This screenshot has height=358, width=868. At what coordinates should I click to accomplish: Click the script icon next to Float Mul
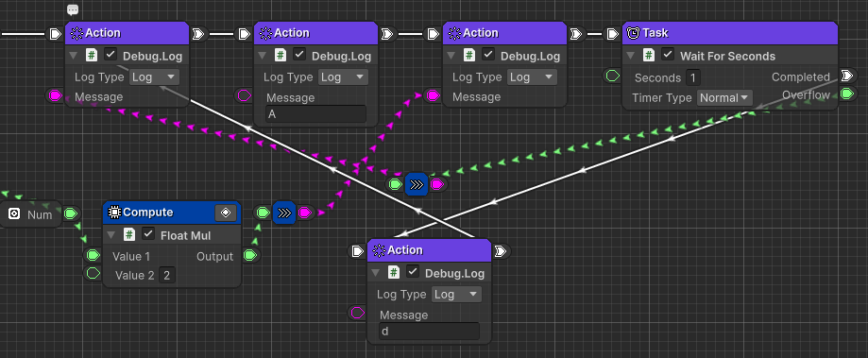click(129, 234)
